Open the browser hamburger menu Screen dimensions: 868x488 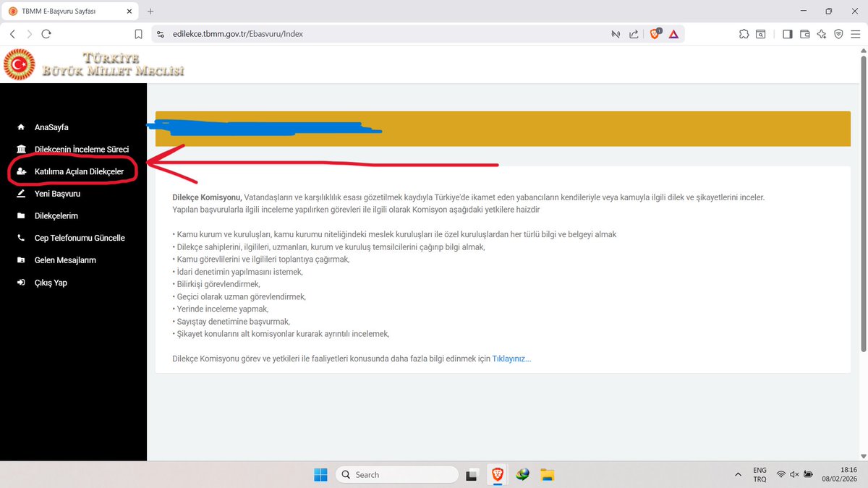point(856,34)
